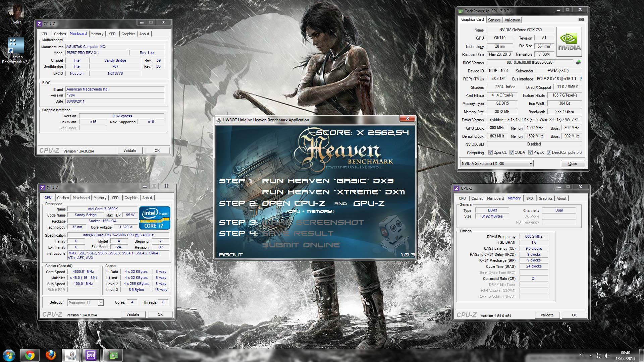Click the DRAM Frequency 800.2 MHz value
Image resolution: width=644 pixels, height=362 pixels.
534,237
